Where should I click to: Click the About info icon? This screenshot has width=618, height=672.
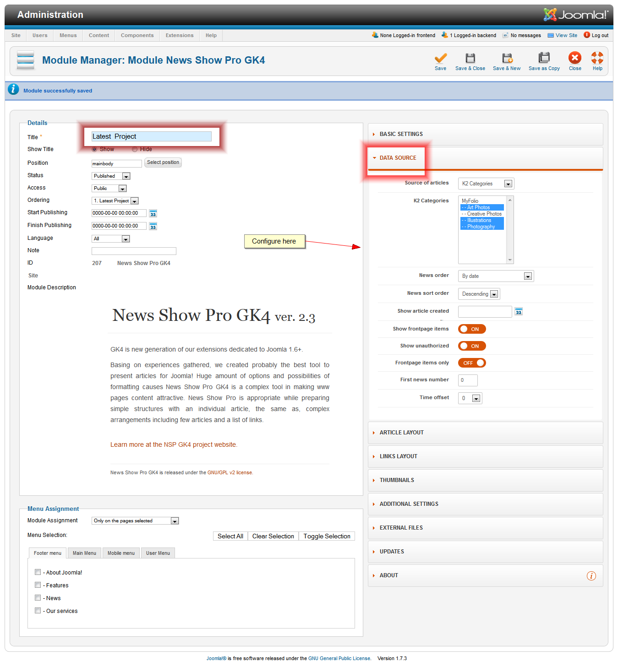(x=591, y=576)
